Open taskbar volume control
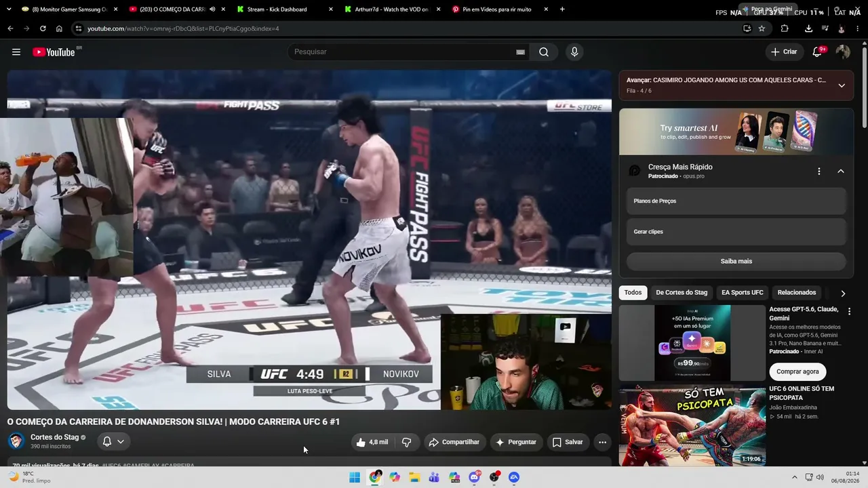The height and width of the screenshot is (488, 868). [820, 477]
